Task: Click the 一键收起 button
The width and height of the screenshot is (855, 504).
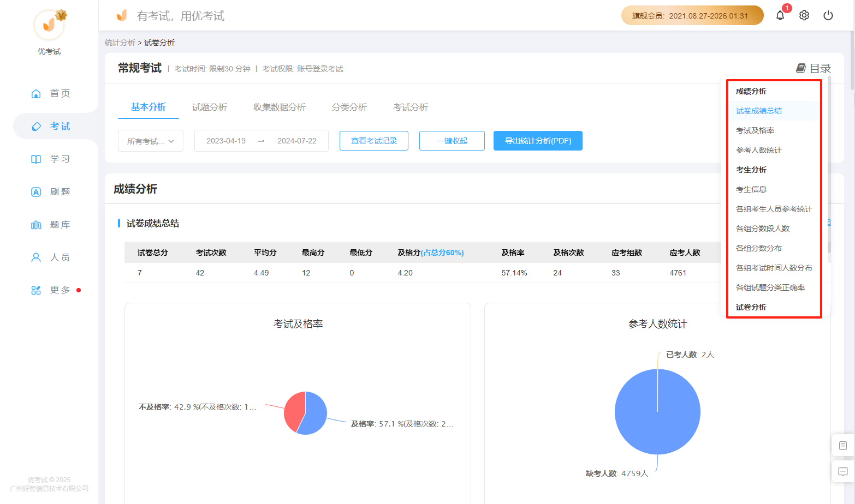Action: pyautogui.click(x=452, y=141)
